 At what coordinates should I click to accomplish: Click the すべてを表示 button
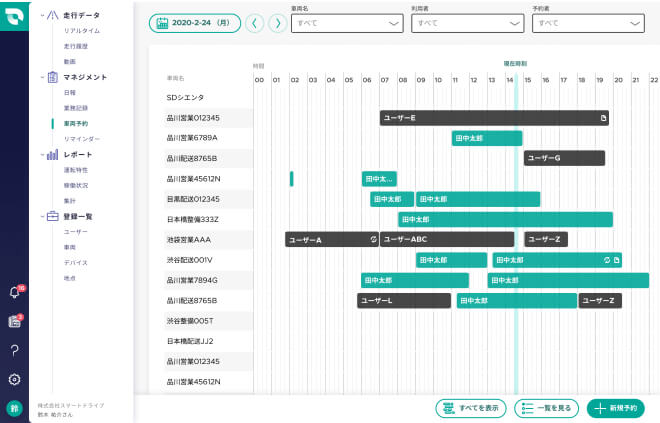pyautogui.click(x=470, y=408)
